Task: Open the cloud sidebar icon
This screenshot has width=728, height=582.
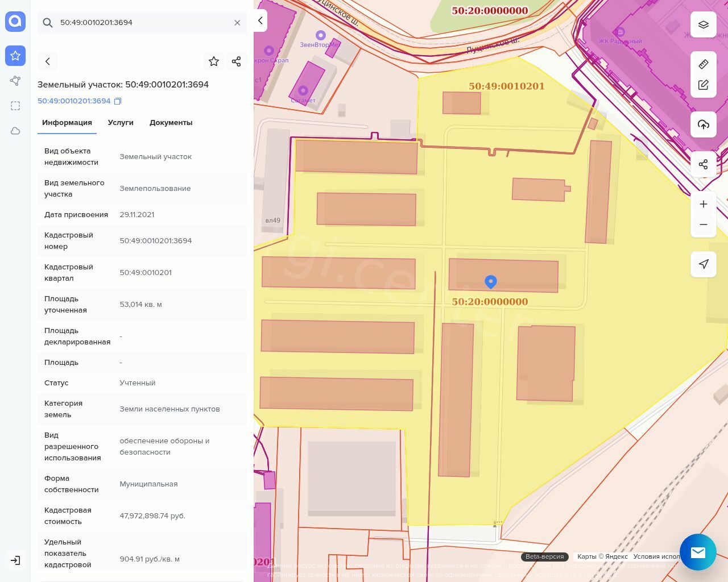Action: click(x=15, y=131)
